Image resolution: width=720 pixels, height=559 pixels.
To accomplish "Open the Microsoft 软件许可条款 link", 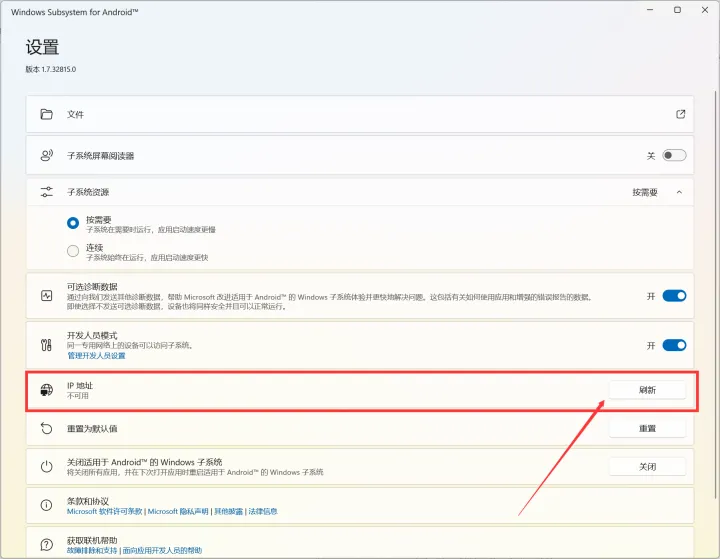I will [104, 511].
